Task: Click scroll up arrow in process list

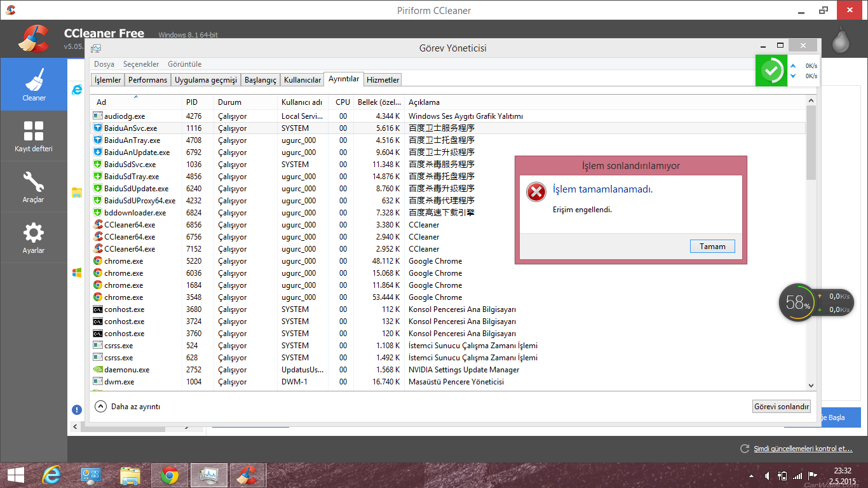Action: coord(811,100)
